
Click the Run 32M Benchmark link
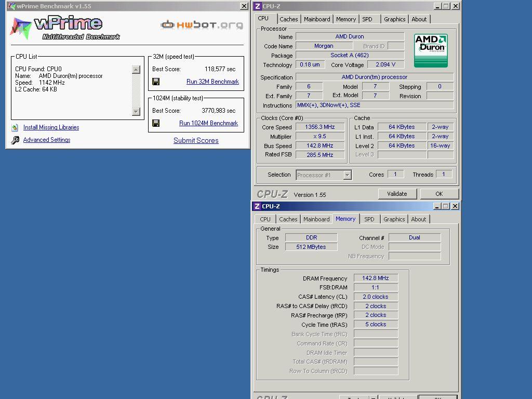click(x=212, y=82)
